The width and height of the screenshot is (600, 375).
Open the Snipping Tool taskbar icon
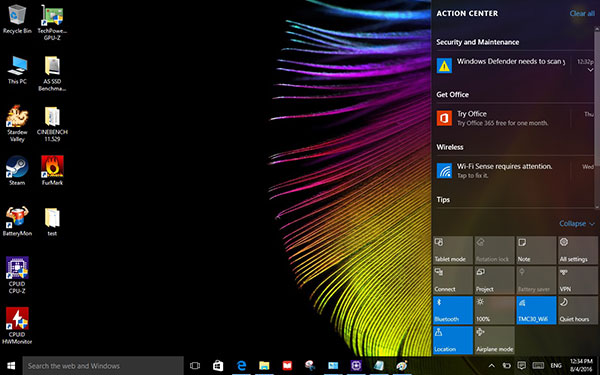(x=310, y=366)
